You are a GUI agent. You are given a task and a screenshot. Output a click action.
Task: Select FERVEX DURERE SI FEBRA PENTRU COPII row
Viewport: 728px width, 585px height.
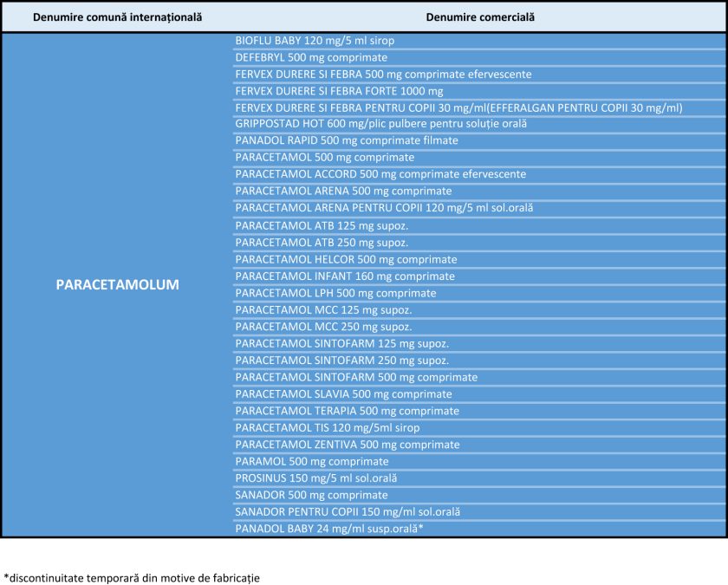(479, 107)
